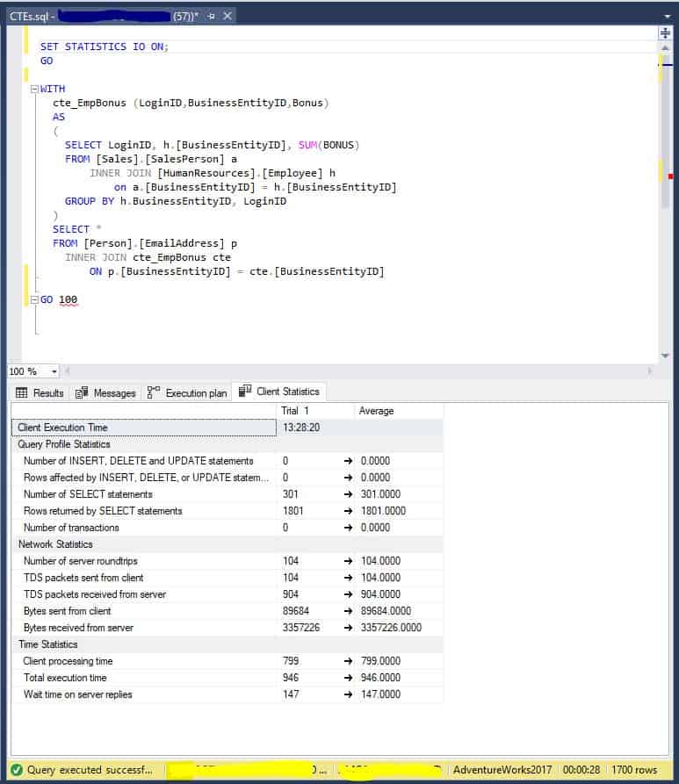Image resolution: width=679 pixels, height=784 pixels.
Task: Select TDS packets received from server row
Action: [228, 594]
